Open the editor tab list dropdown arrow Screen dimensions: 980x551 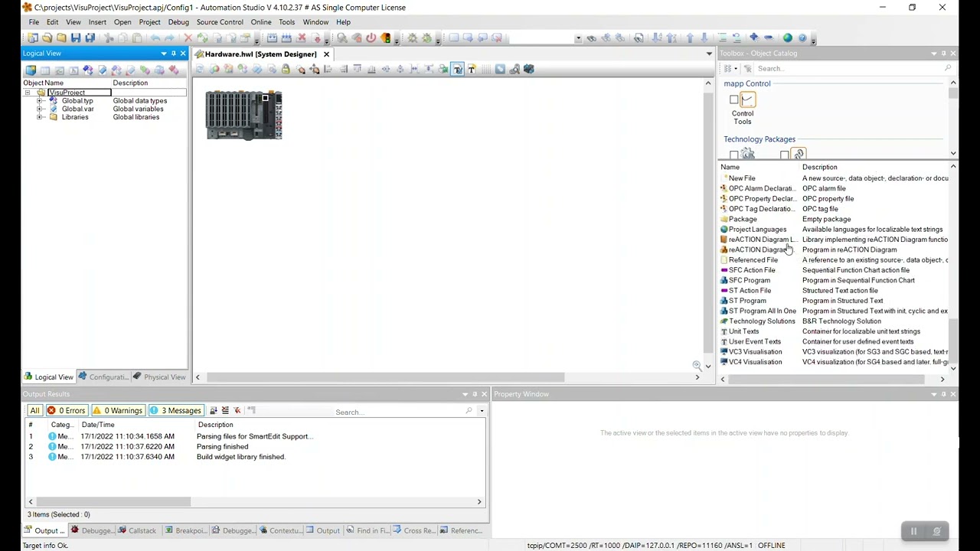pos(709,54)
